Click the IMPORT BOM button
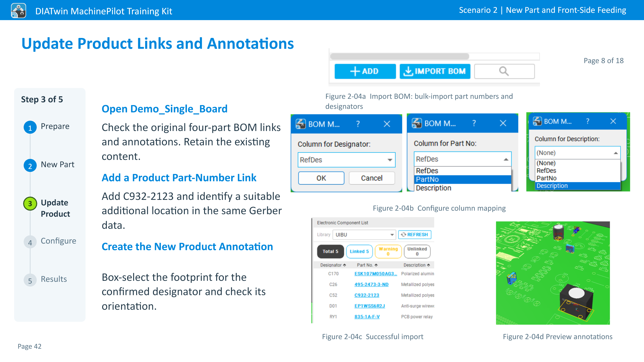Screen dimensions: 644x362 (435, 71)
